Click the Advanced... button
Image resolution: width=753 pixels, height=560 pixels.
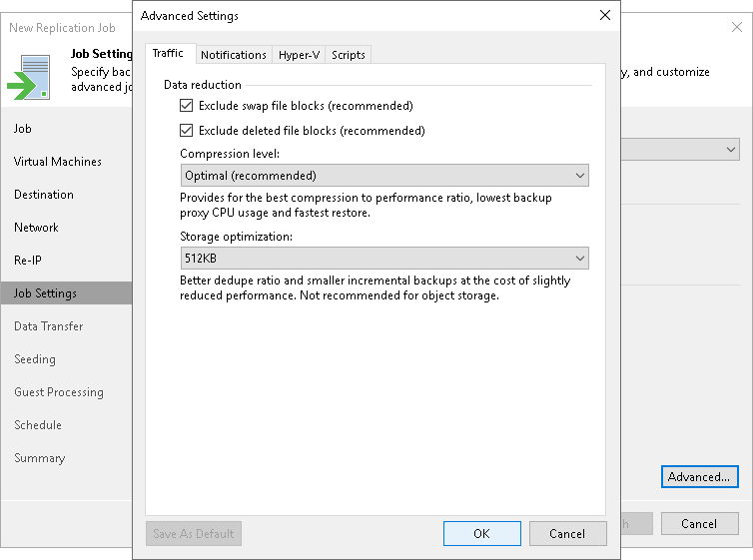tap(699, 477)
